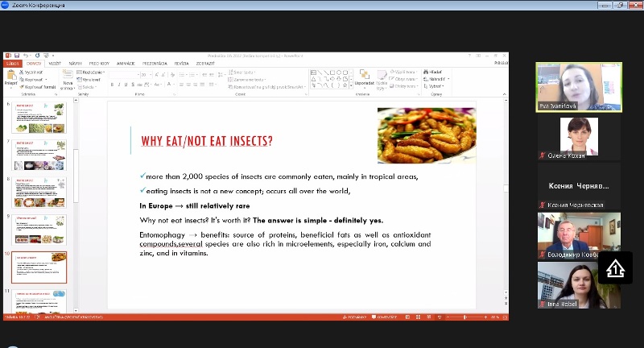Image resolution: width=644 pixels, height=348 pixels.
Task: Center text in paragraph group
Action: [188, 85]
